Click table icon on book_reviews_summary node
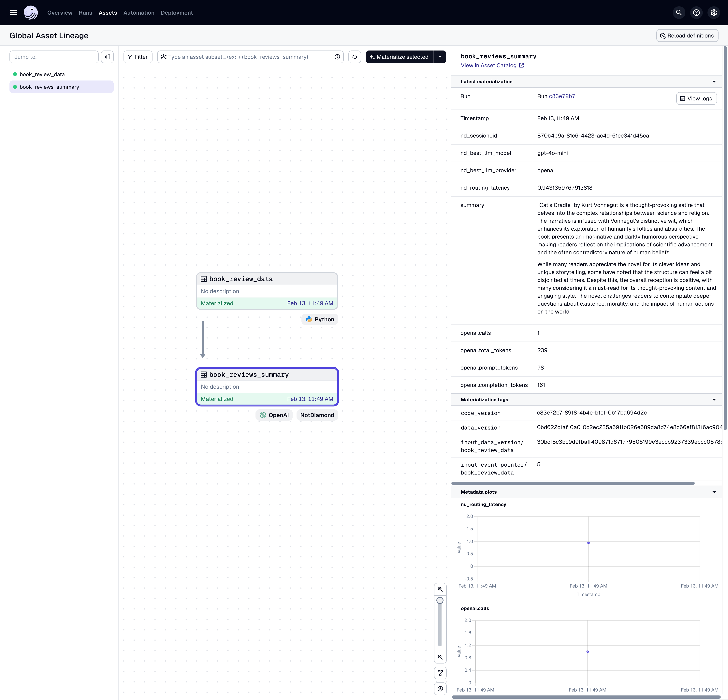The height and width of the screenshot is (700, 728). tap(204, 375)
